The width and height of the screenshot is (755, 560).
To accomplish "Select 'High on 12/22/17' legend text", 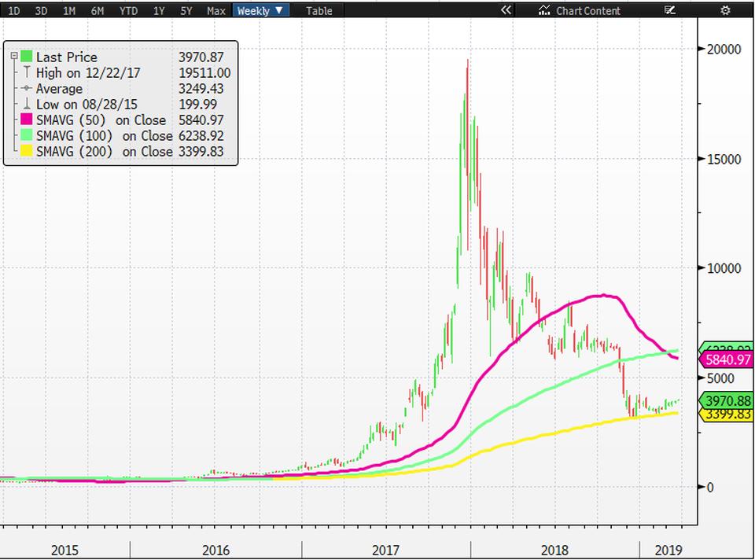I will tap(88, 72).
